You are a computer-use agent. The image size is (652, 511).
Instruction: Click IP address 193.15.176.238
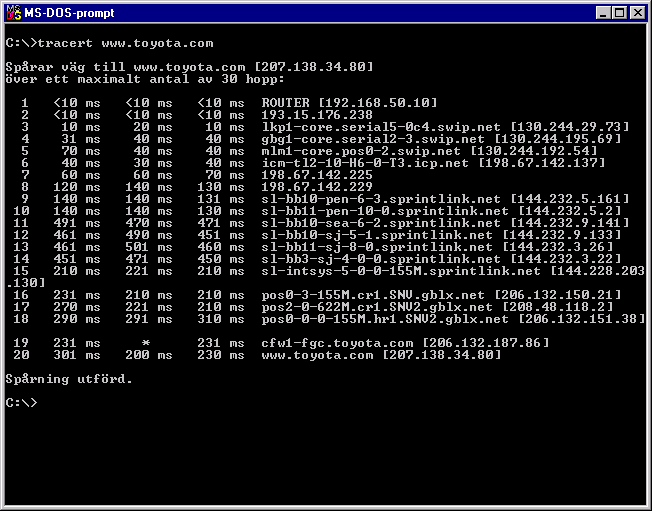(317, 115)
